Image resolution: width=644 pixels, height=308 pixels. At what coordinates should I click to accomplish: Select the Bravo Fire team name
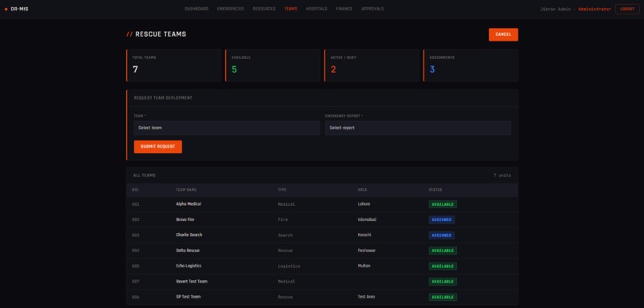point(185,219)
